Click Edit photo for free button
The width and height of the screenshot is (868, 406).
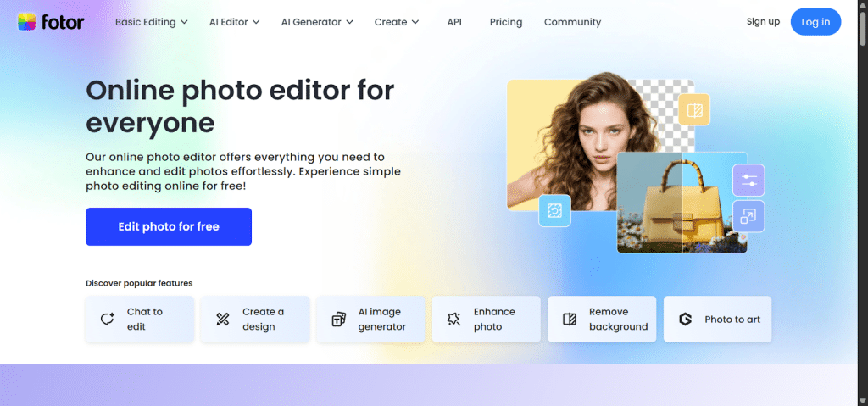click(x=169, y=226)
